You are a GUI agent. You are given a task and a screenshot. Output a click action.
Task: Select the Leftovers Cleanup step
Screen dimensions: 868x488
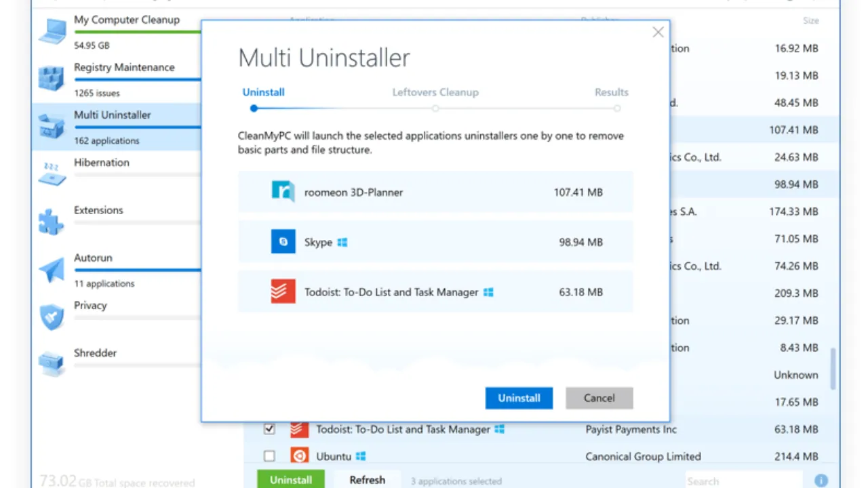tap(435, 92)
